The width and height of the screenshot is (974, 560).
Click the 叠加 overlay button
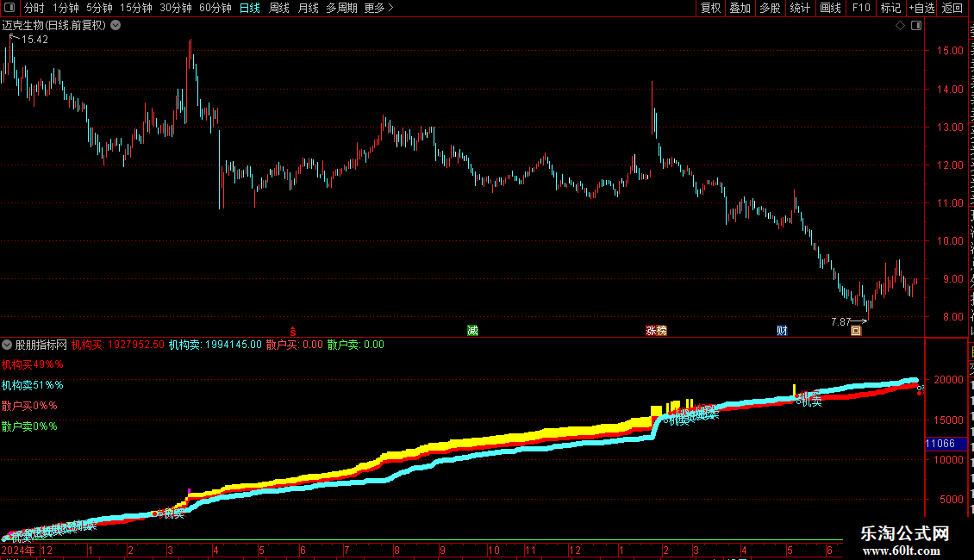click(740, 8)
